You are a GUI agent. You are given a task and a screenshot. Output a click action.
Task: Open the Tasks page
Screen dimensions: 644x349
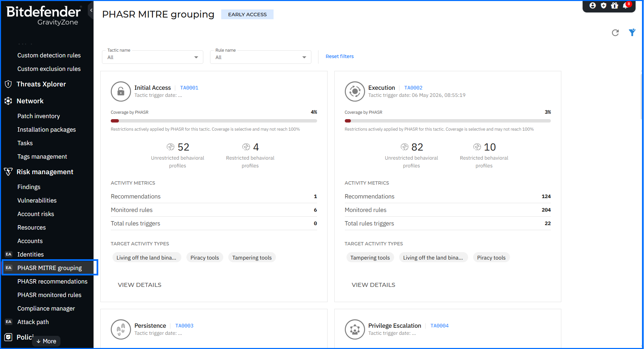tap(25, 143)
